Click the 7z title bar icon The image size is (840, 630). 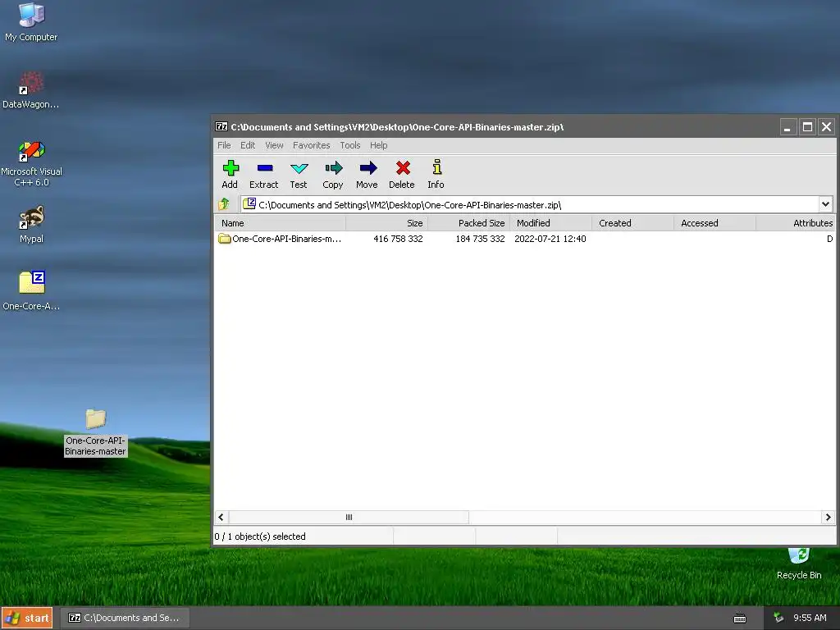pos(221,126)
